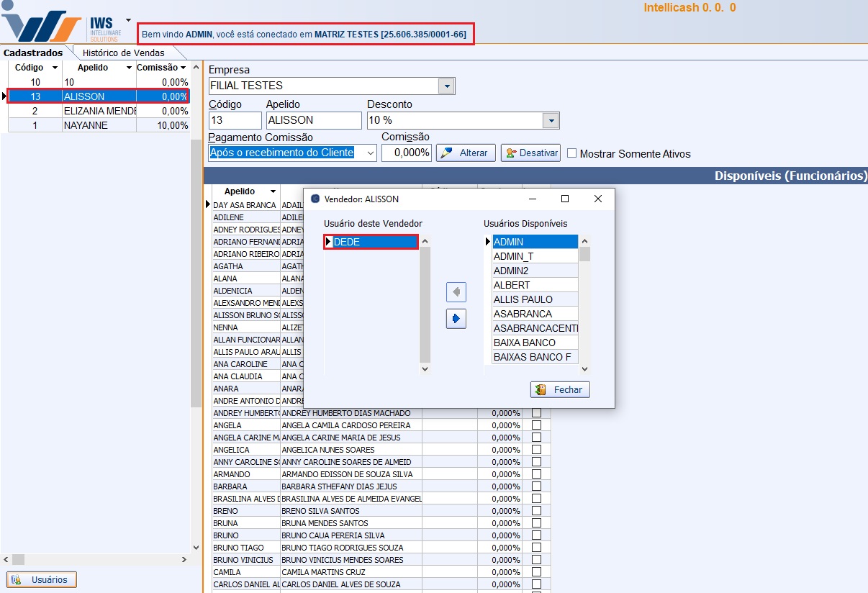
Task: Click the Fechar button in dialog
Action: (560, 389)
